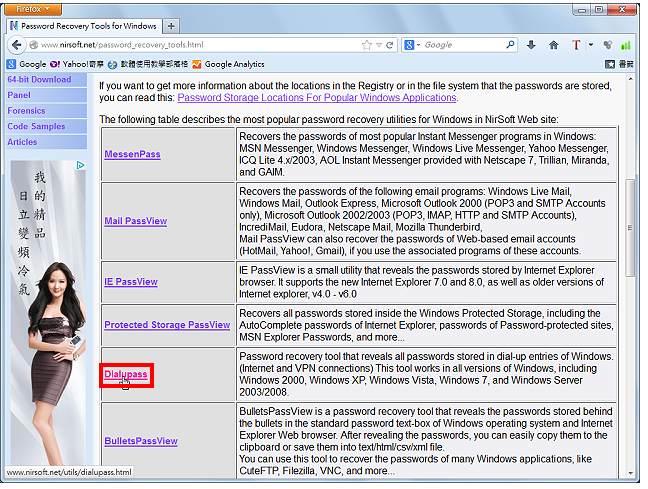648x489 pixels.
Task: Open the orange Firefox menu button
Action: point(33,9)
